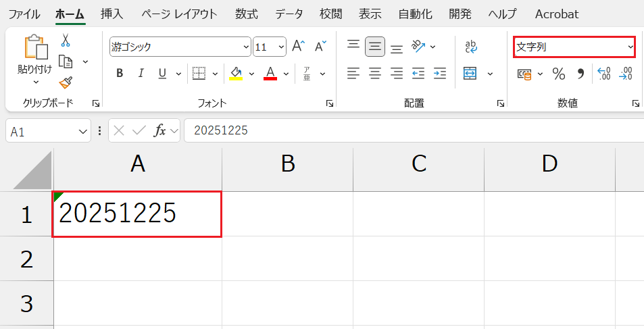Increase indent
The height and width of the screenshot is (329, 644).
[440, 74]
